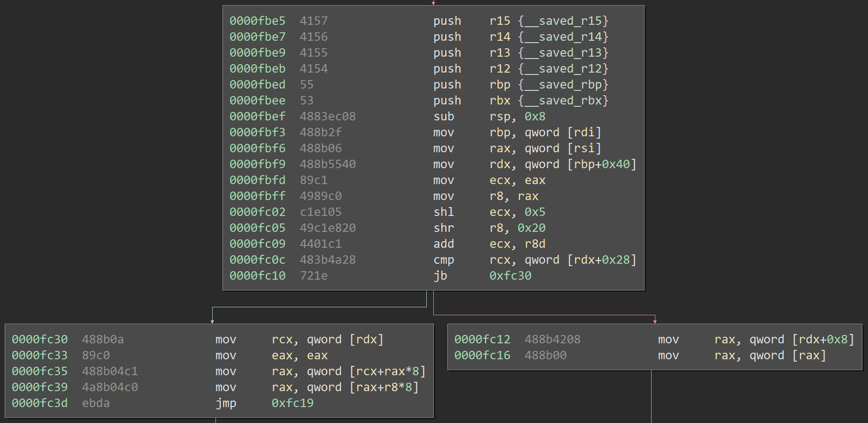Screen dimensions: 868x423
Task: Click the shl mnemonic
Action: 444,212
